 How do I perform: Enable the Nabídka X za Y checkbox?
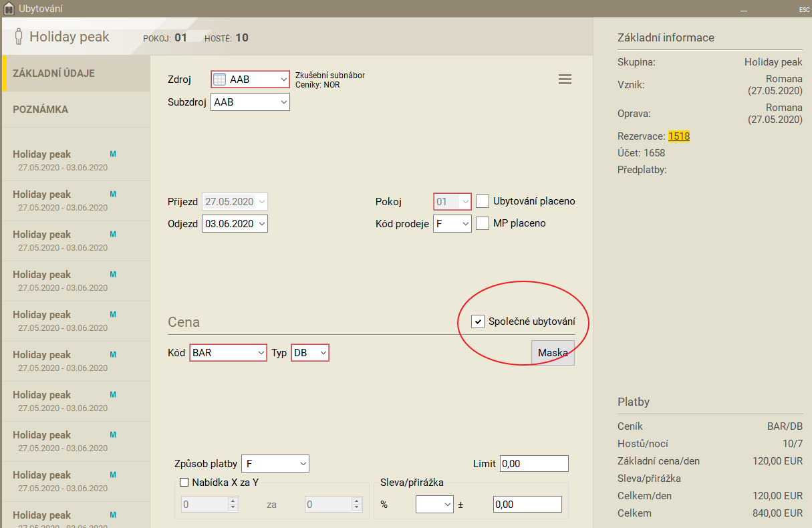[x=184, y=483]
